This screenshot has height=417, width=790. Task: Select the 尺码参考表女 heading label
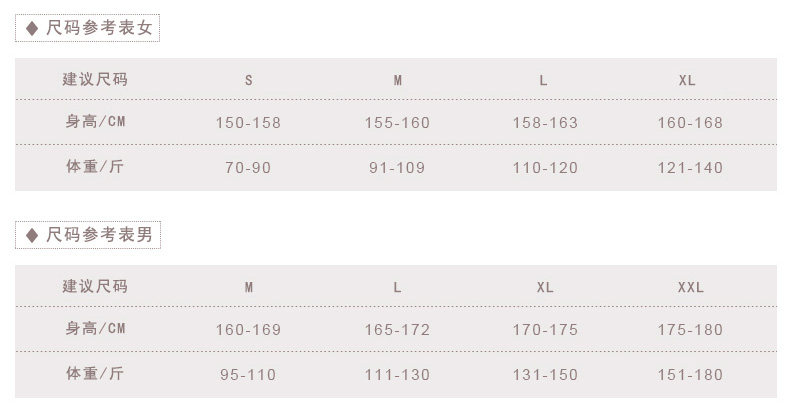(98, 29)
